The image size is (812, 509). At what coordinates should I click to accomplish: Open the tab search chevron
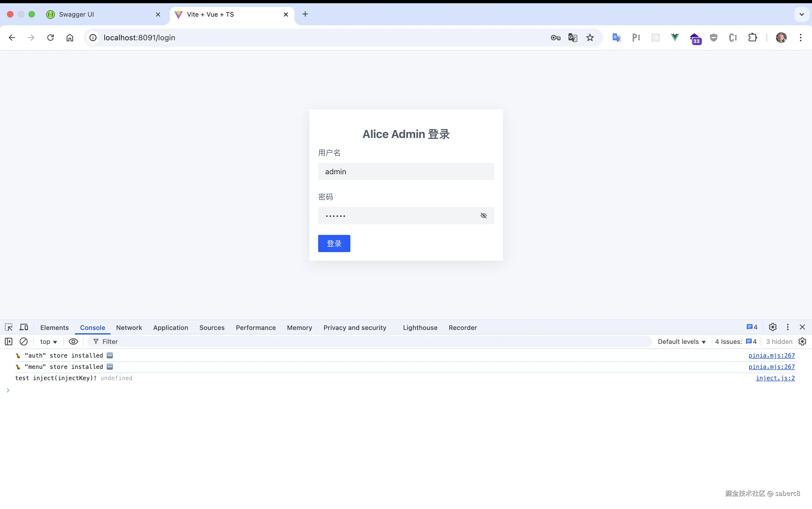802,14
